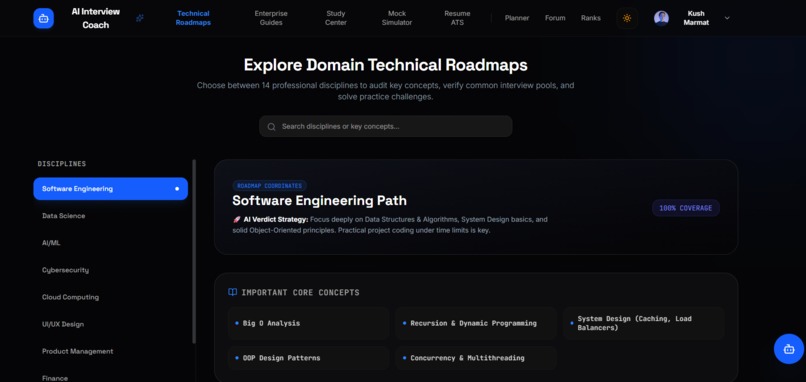Switch to the Resume ATS tab
This screenshot has width=806, height=382.
click(457, 18)
